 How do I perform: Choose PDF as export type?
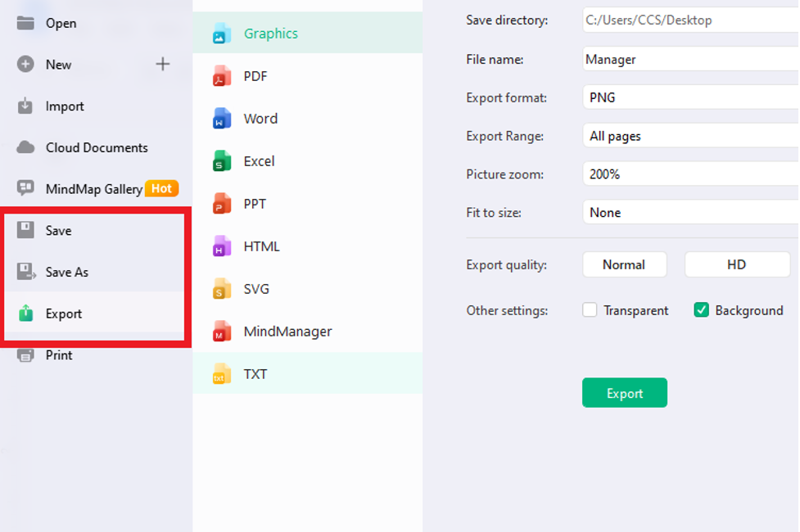coord(308,76)
